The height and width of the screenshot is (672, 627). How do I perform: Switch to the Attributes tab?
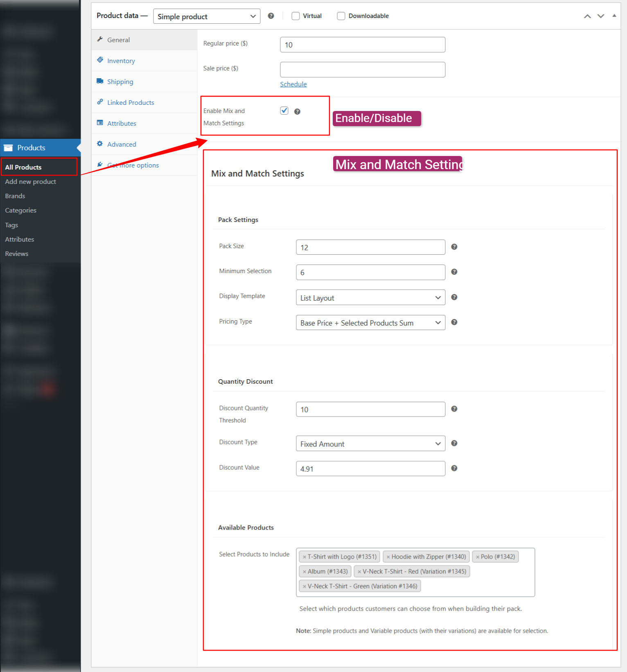click(x=144, y=123)
